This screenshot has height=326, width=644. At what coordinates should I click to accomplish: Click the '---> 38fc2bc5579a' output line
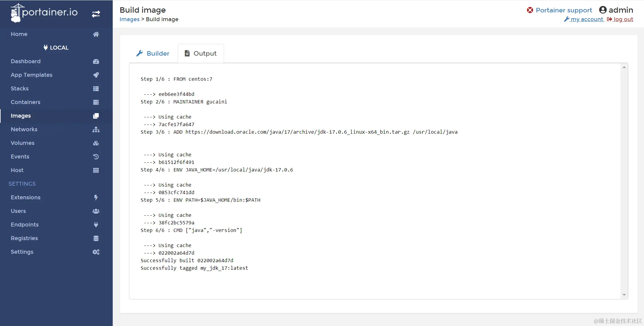[169, 223]
